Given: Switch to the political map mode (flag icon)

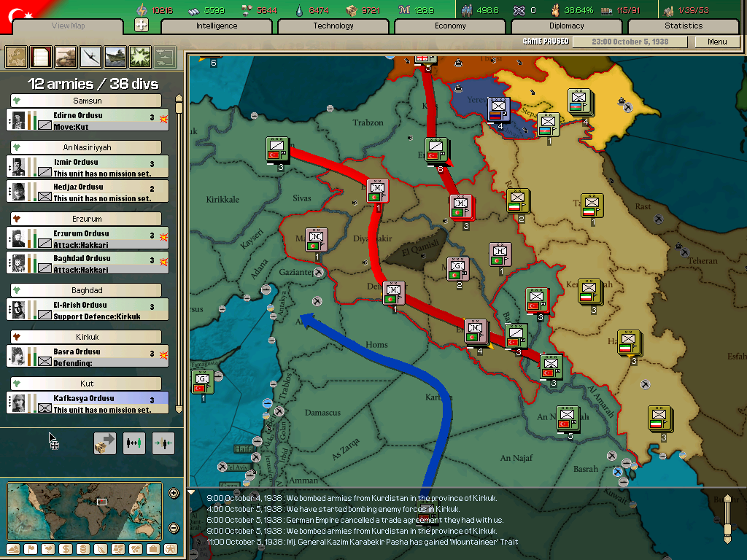Looking at the screenshot, I should pyautogui.click(x=31, y=549).
